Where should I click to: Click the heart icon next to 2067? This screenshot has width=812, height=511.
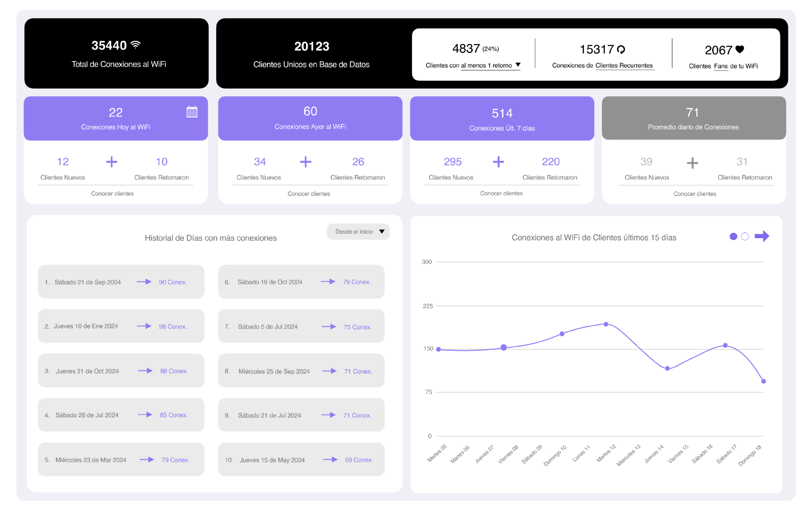point(739,49)
